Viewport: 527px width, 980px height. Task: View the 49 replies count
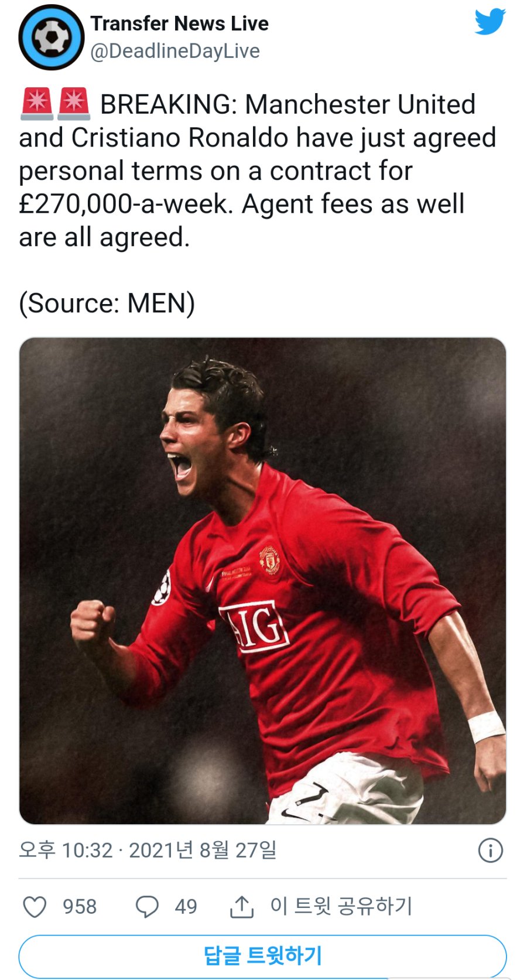pos(186,907)
